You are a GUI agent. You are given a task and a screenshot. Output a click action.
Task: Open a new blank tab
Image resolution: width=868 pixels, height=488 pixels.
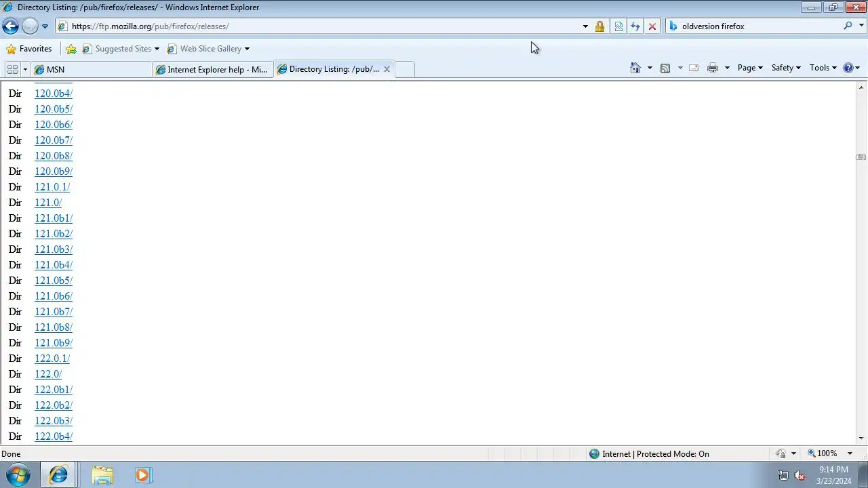click(404, 69)
